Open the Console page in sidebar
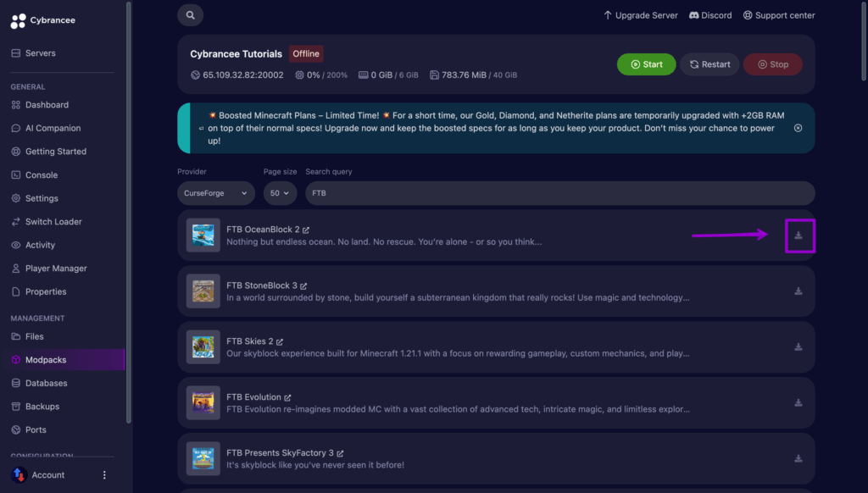This screenshot has height=493, width=868. (42, 175)
